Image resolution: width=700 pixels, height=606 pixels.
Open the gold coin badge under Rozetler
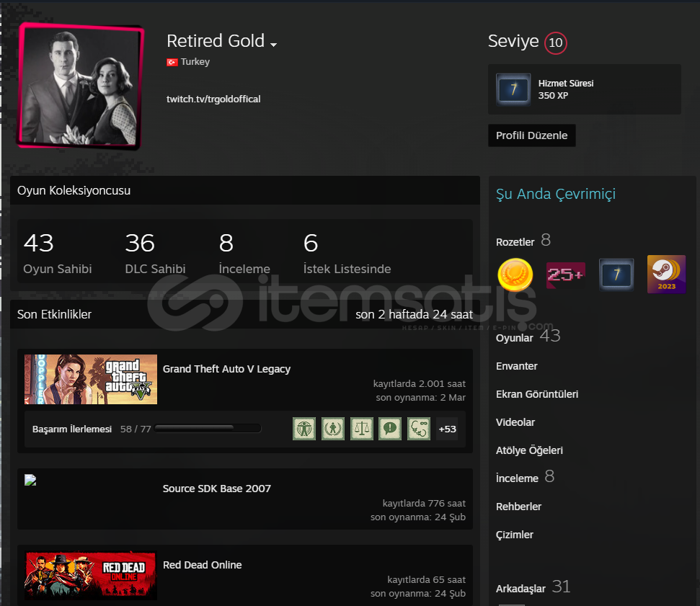pyautogui.click(x=515, y=275)
